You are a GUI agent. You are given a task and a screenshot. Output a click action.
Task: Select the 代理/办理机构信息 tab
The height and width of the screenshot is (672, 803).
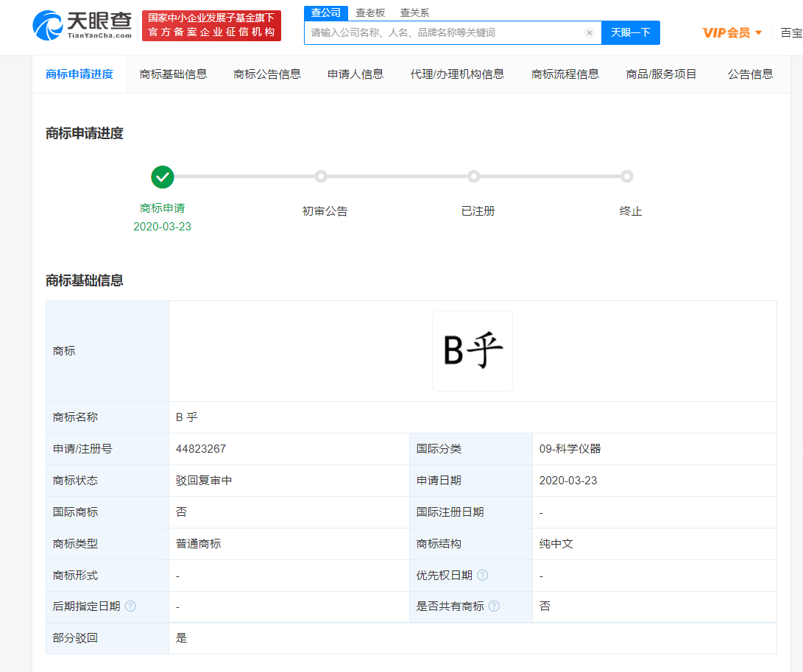click(x=457, y=74)
